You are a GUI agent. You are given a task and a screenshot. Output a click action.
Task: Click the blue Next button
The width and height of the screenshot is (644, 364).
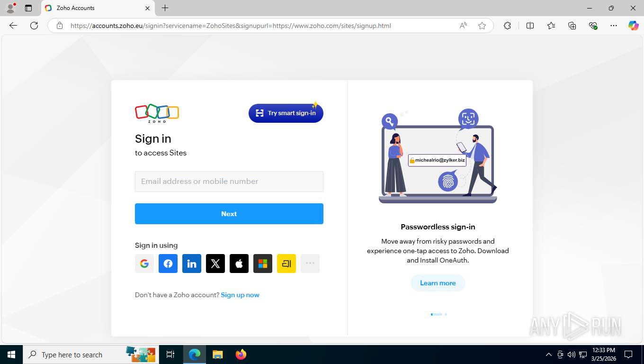[229, 214]
